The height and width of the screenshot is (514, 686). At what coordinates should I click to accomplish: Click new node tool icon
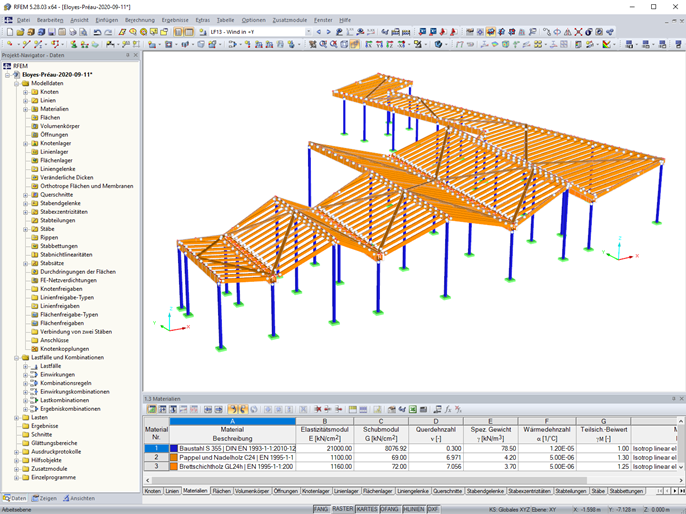click(10, 44)
